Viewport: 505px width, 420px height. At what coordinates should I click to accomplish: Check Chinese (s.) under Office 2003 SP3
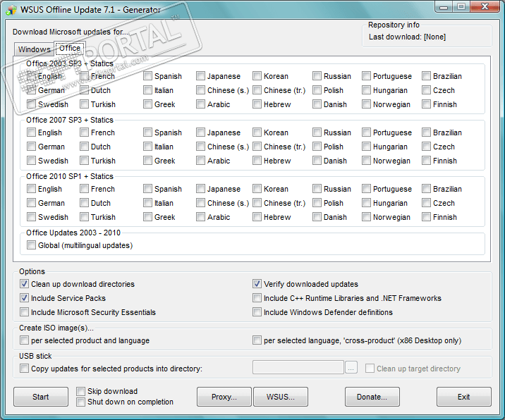200,90
